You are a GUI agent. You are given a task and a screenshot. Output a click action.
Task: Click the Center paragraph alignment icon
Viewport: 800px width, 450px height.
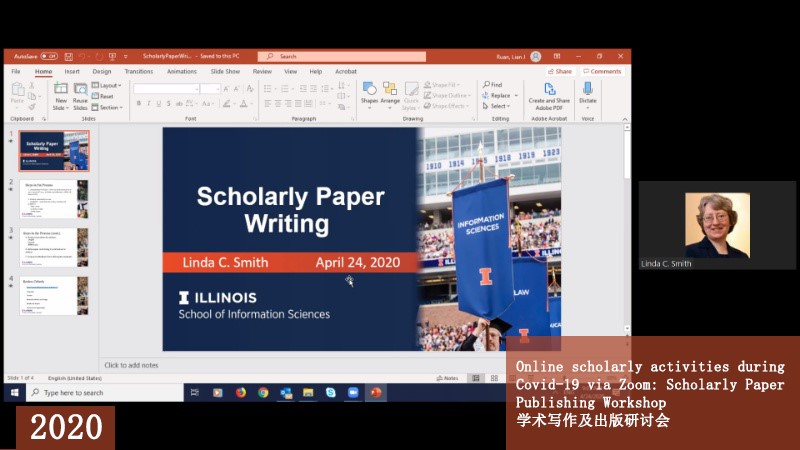(x=278, y=104)
